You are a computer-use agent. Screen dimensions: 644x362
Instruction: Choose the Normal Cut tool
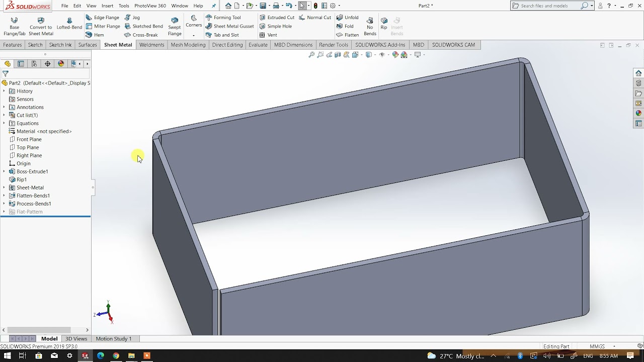pos(315,18)
